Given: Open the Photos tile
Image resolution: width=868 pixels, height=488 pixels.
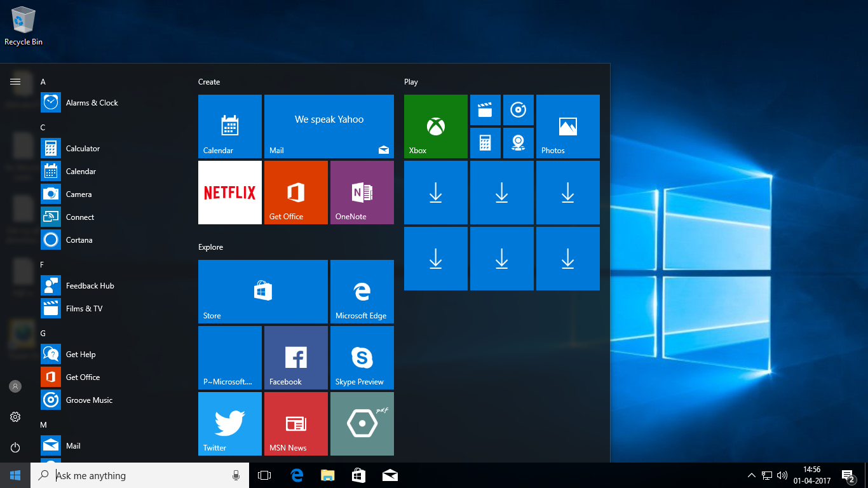Looking at the screenshot, I should (568, 126).
